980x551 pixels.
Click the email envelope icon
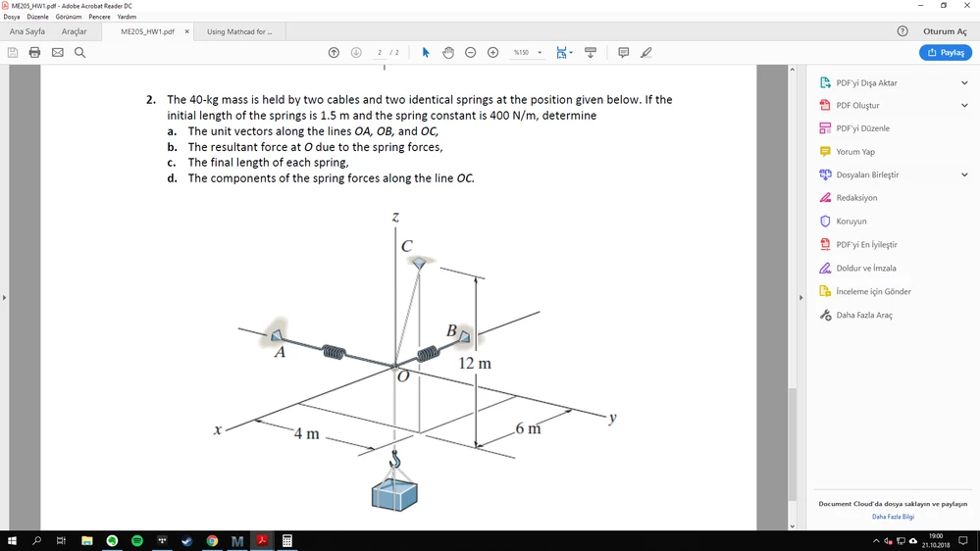pos(58,53)
